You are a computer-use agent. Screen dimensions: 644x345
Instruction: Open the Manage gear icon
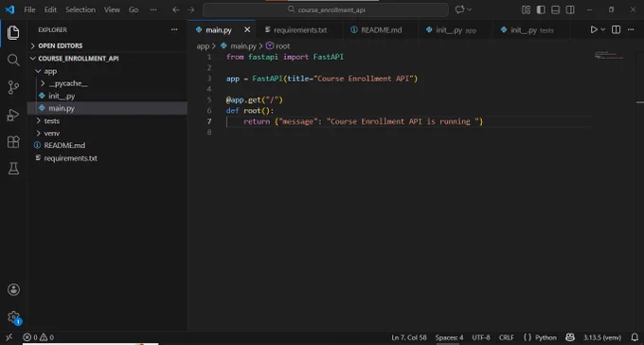pyautogui.click(x=13, y=317)
